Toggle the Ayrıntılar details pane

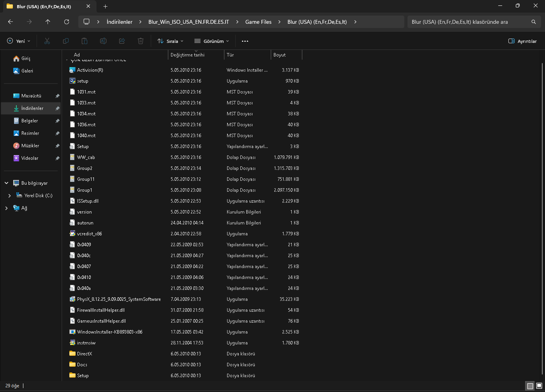point(522,41)
